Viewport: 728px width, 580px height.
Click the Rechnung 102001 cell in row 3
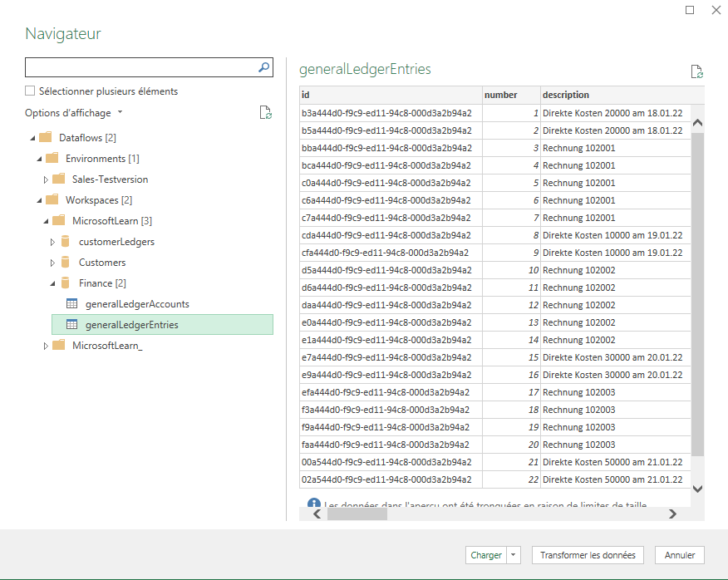615,148
